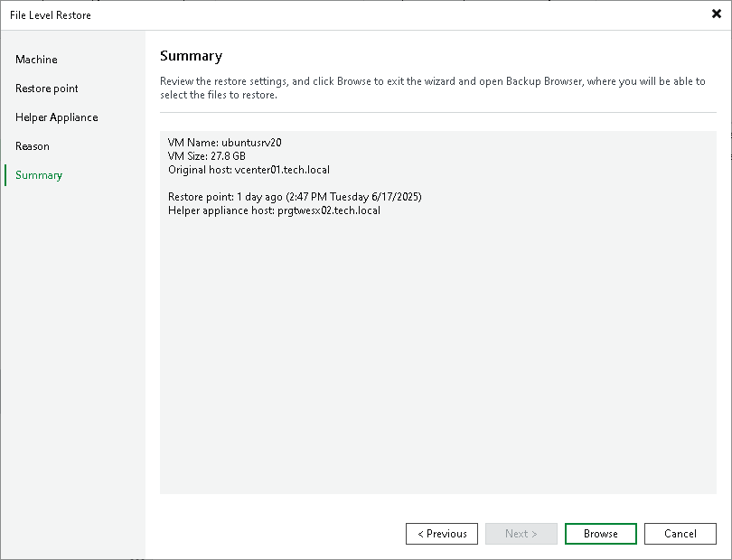Screen dimensions: 732x560
Task: Click the VM Size: 27.8 GB line
Action: [x=207, y=156]
